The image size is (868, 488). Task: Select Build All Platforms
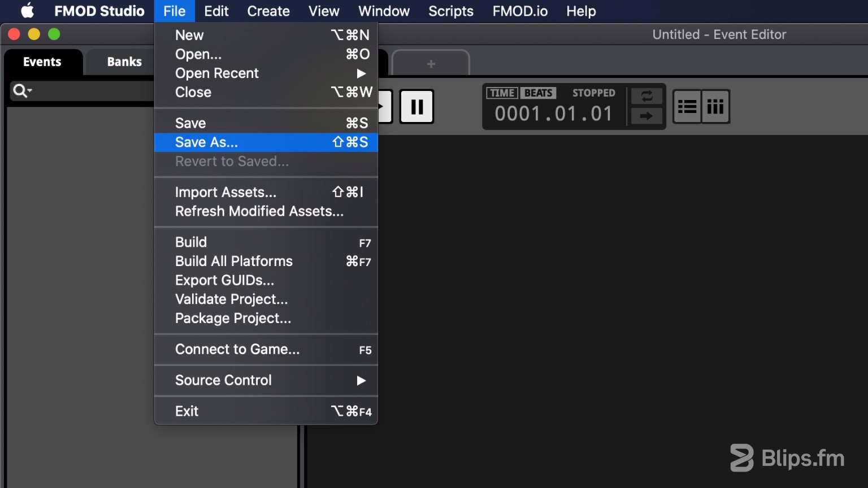[266, 261]
